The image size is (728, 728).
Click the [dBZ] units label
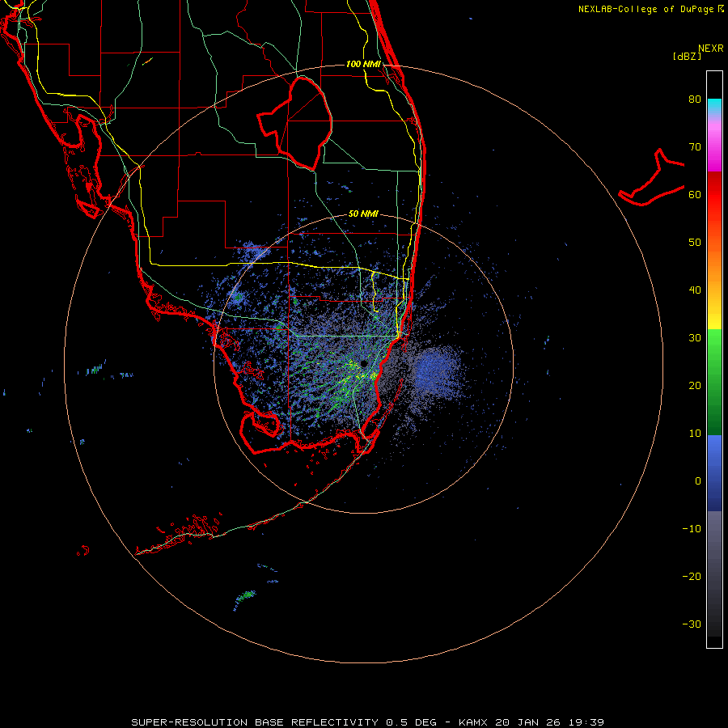687,57
